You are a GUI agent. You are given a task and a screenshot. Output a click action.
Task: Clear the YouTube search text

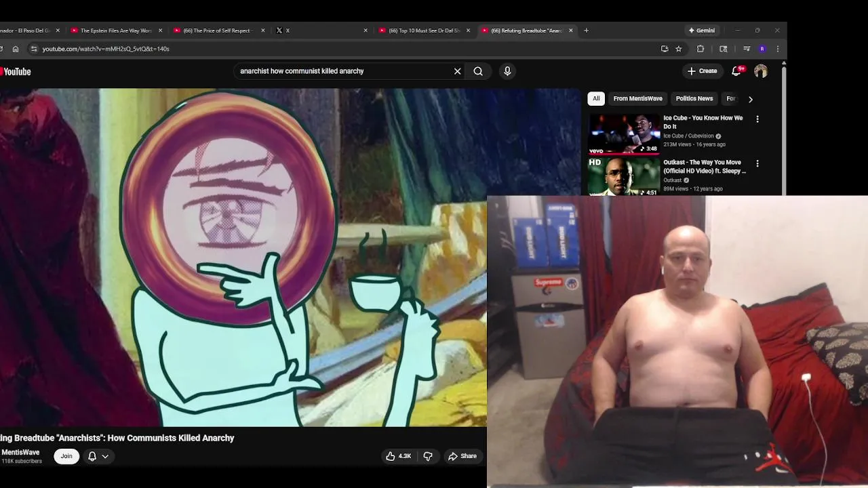click(x=457, y=71)
